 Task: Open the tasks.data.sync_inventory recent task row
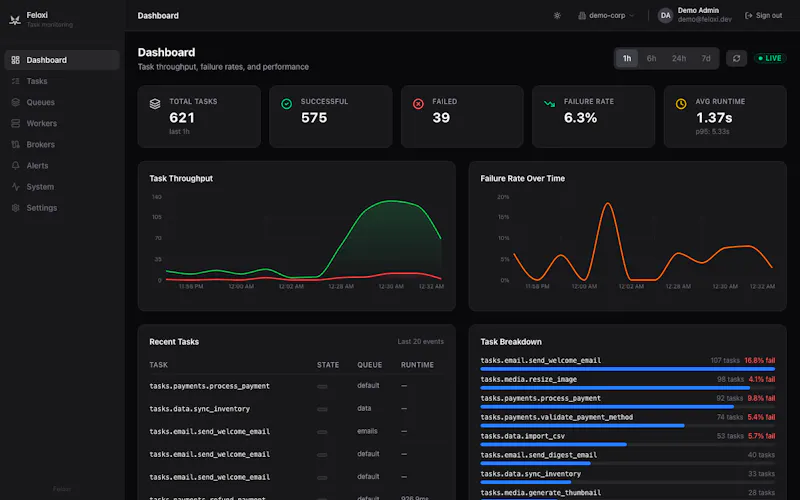point(296,409)
